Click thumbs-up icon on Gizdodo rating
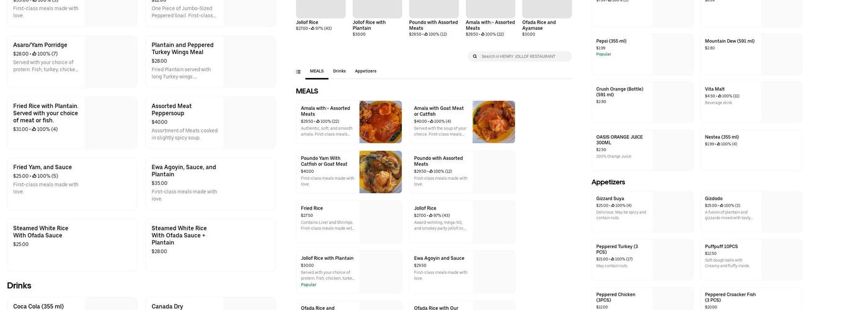Screen dimensions: 868x310 pos(721,206)
